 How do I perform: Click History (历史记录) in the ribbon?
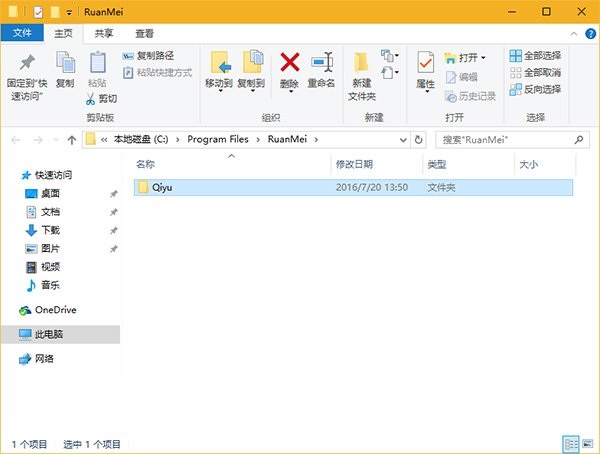coord(470,96)
